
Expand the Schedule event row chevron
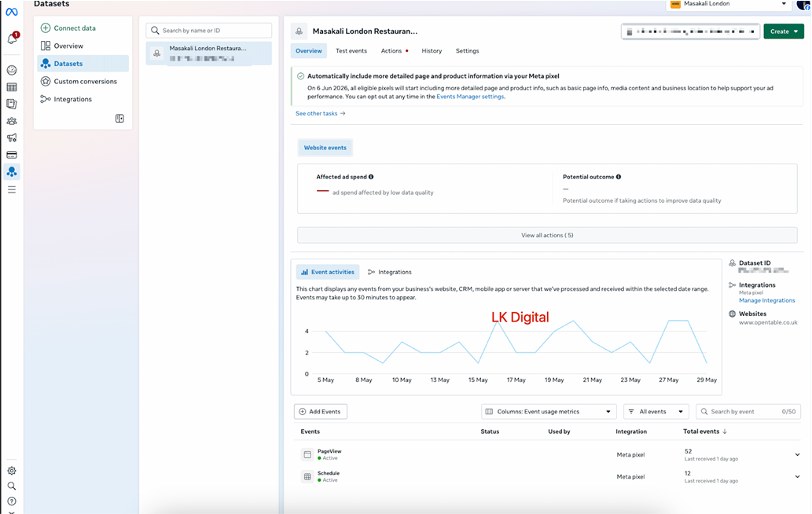click(x=797, y=476)
